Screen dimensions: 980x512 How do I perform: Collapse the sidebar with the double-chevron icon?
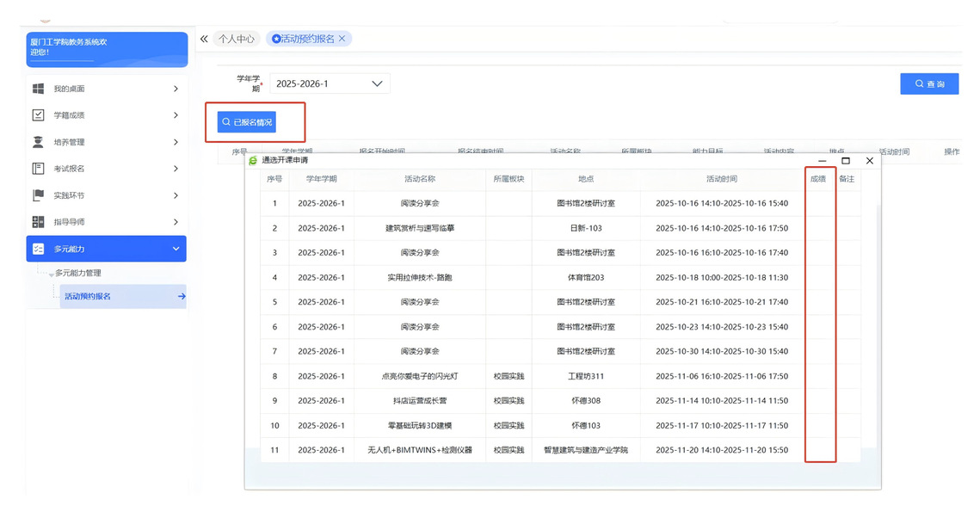tap(204, 39)
